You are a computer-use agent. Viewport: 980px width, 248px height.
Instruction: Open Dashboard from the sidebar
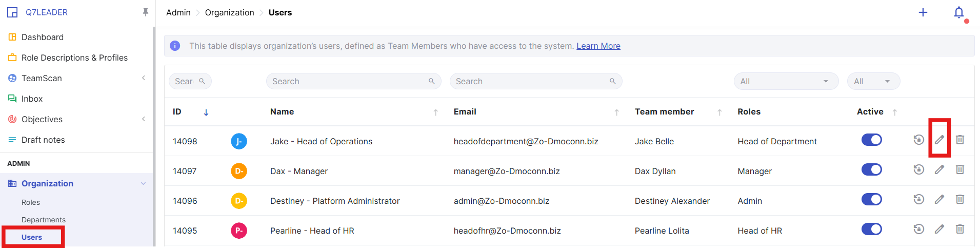point(43,37)
